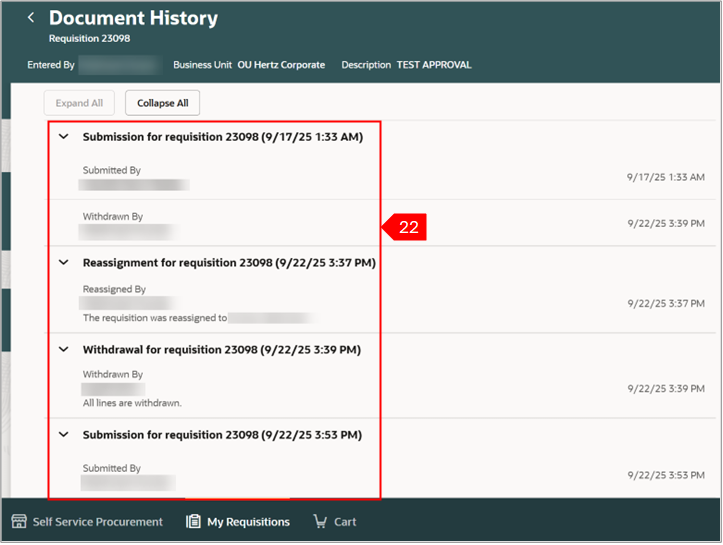Screen dimensions: 723x545
Task: Collapse the Withdrawal for requisition 23098 section
Action: [x=64, y=350]
